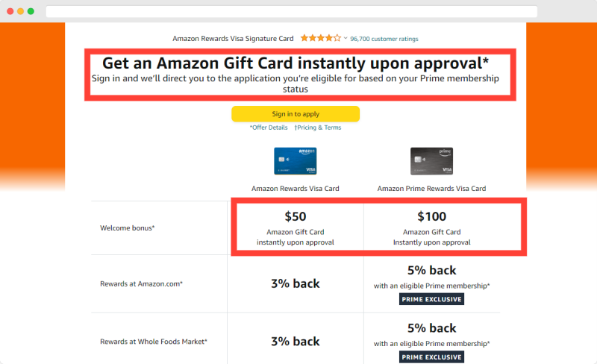Image resolution: width=597 pixels, height=364 pixels.
Task: Click the Amazon Prime Rewards Visa Card label
Action: click(432, 189)
